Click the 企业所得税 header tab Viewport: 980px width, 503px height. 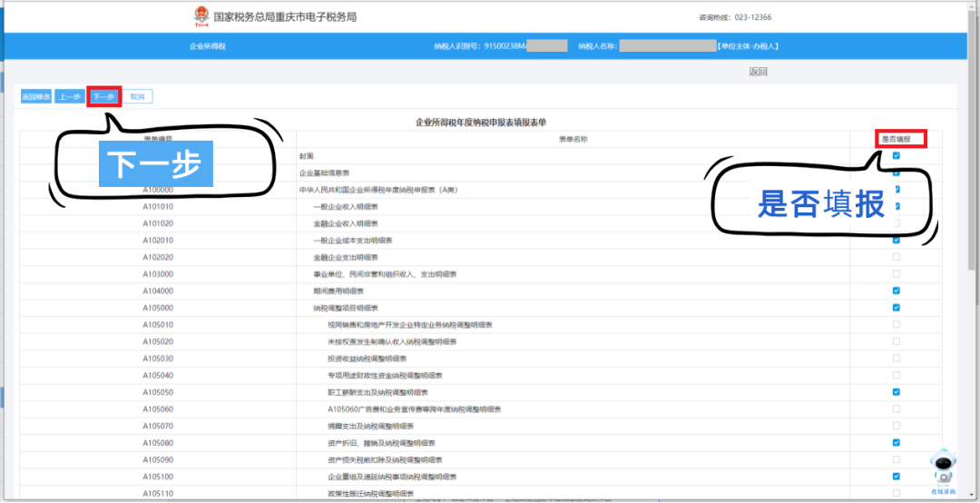point(208,46)
